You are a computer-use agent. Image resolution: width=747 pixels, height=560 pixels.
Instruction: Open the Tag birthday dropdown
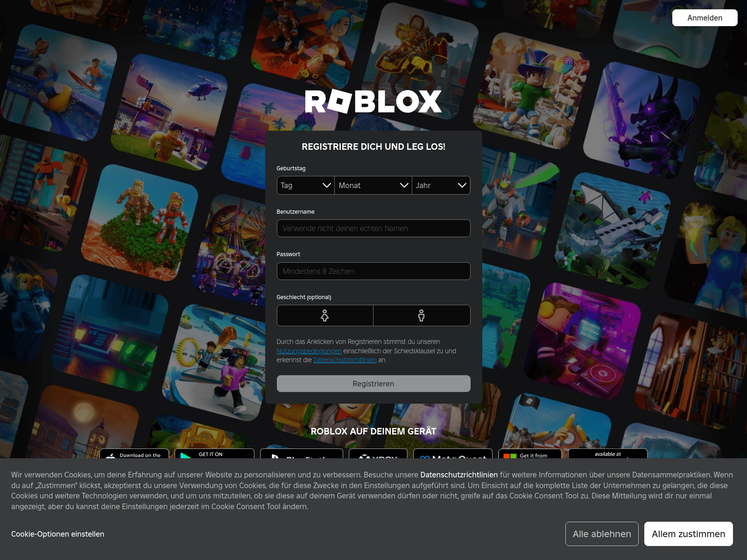(306, 185)
